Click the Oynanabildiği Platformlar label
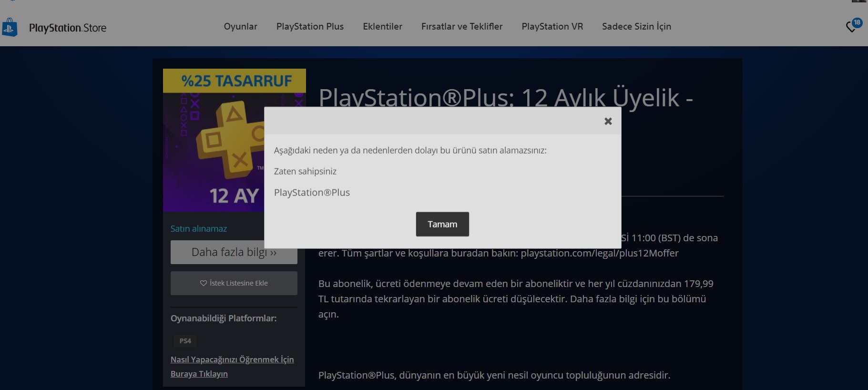 [x=224, y=318]
